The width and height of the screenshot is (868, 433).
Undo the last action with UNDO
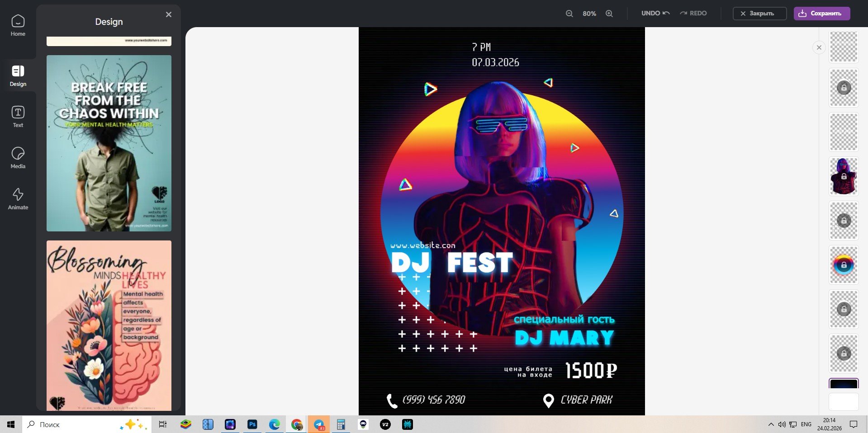pos(655,13)
